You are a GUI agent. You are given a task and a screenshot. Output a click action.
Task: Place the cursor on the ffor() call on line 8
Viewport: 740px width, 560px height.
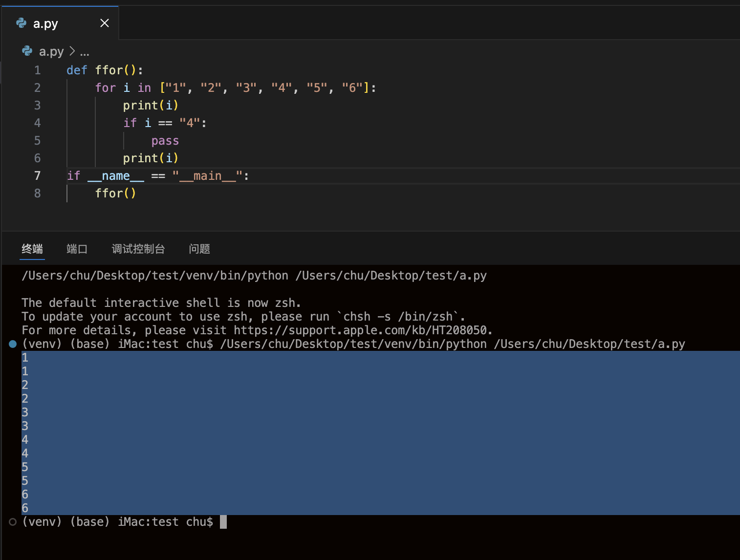[115, 194]
